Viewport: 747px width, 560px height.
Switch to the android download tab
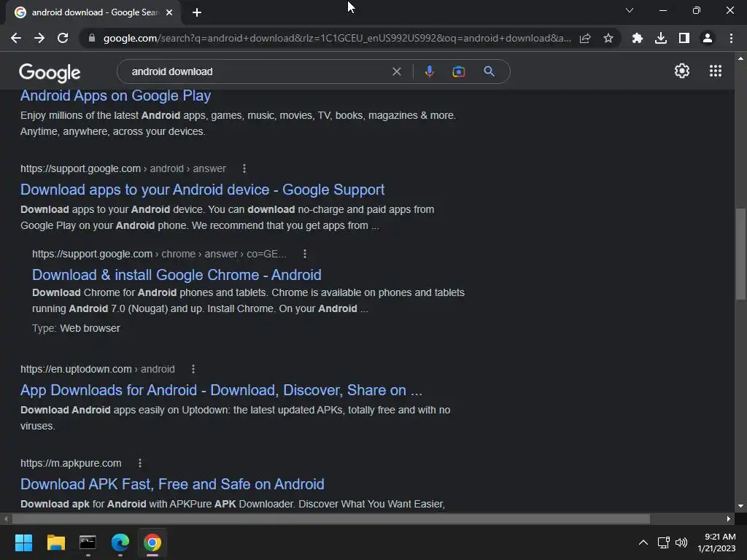pos(93,12)
